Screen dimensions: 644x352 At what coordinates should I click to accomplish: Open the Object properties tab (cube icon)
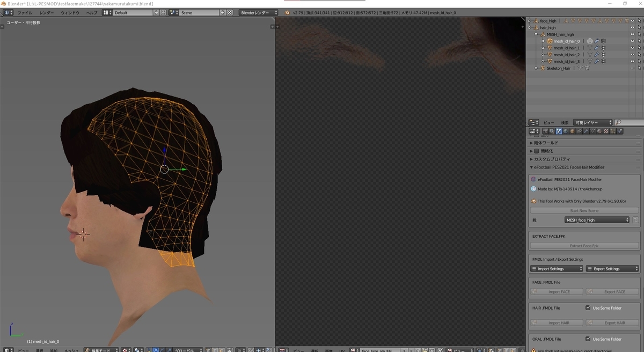click(x=573, y=131)
